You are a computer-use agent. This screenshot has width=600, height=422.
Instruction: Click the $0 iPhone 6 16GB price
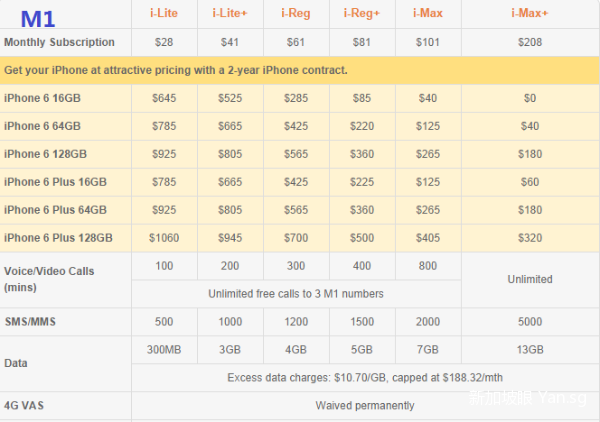point(529,98)
